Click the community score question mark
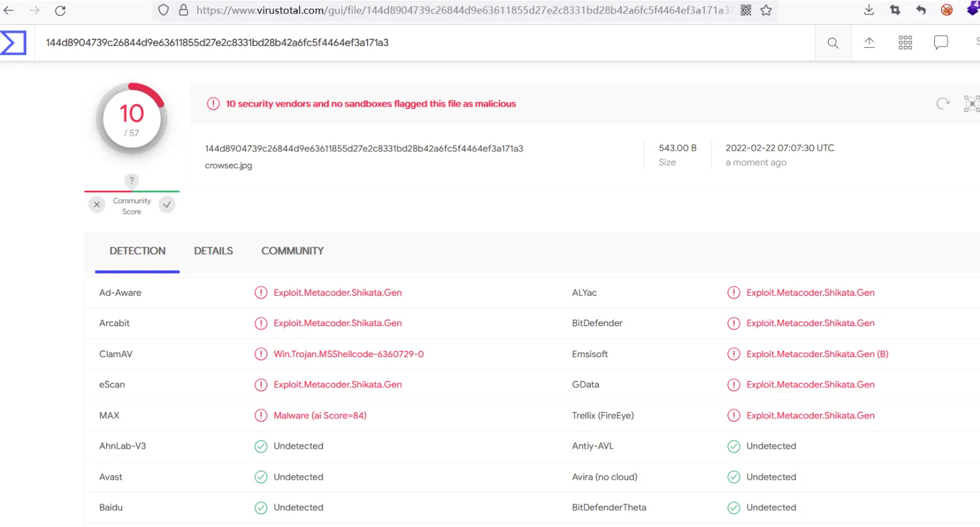 (x=131, y=180)
